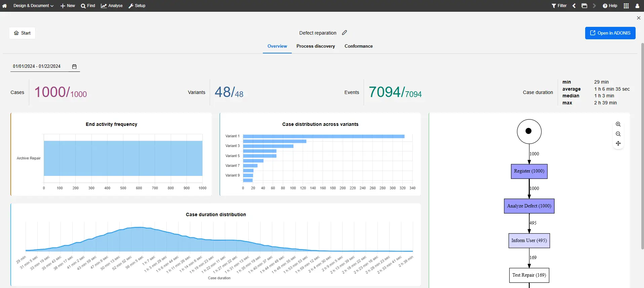Open the Filter option
Screen dimensions: 644x288
pos(559,6)
